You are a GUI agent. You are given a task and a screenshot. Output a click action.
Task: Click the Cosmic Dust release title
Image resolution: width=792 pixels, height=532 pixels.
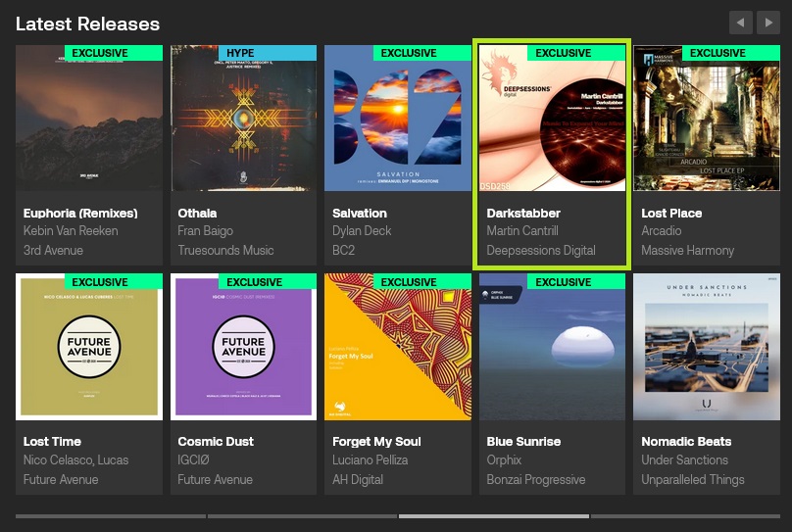click(216, 441)
